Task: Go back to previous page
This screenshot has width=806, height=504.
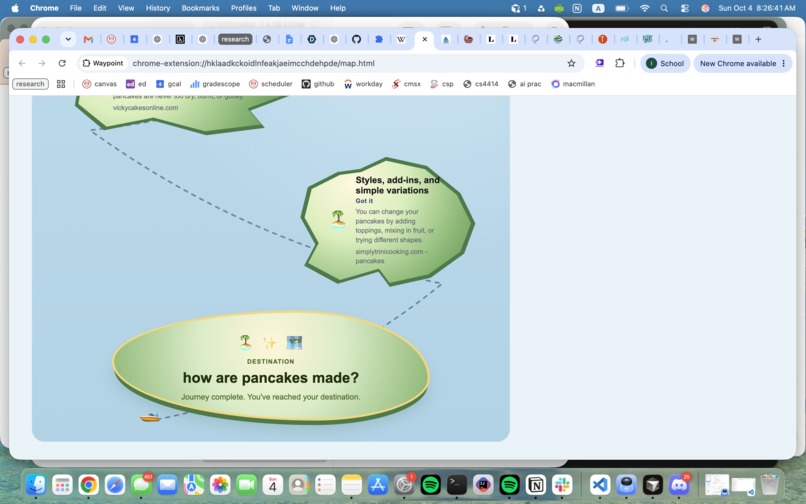Action: click(x=22, y=63)
